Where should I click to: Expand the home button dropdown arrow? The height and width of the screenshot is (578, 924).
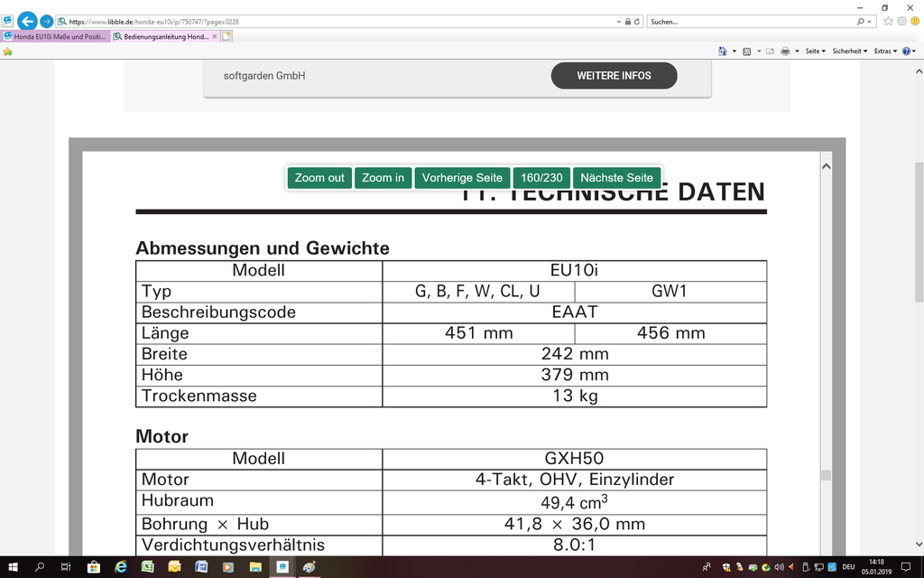[x=735, y=51]
